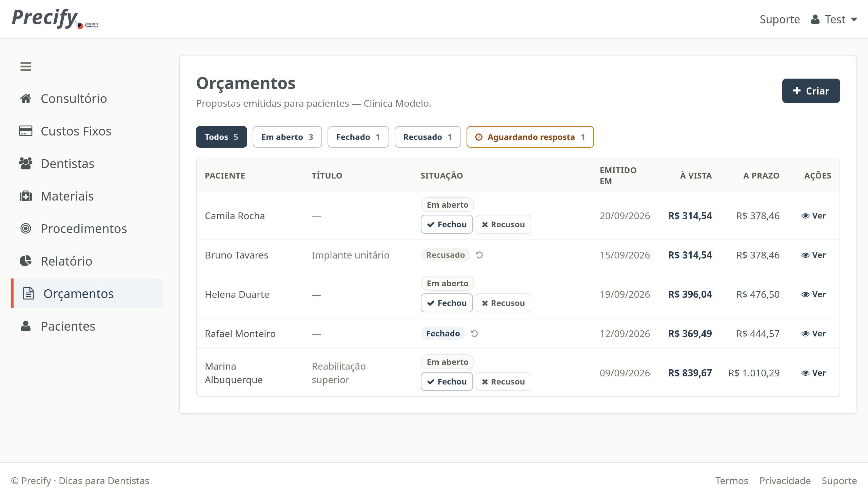Mark Helena Duarte budget as Fechou
This screenshot has width=868, height=498.
446,303
